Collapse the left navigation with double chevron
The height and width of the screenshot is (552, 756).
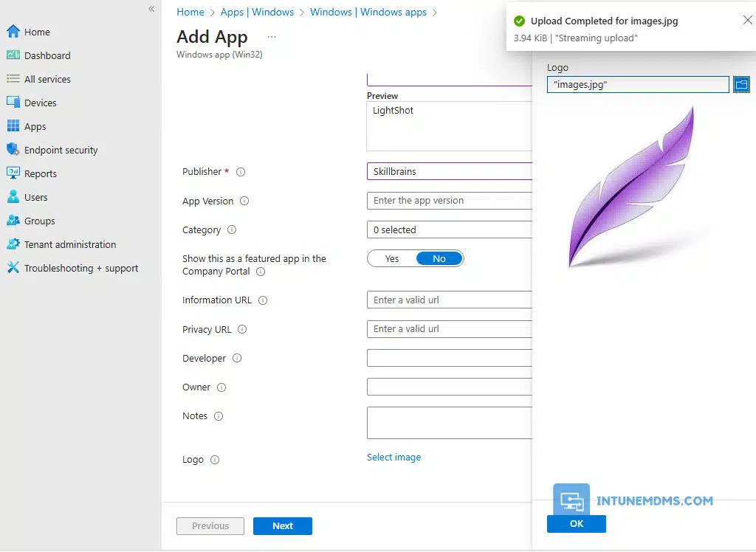(x=151, y=9)
